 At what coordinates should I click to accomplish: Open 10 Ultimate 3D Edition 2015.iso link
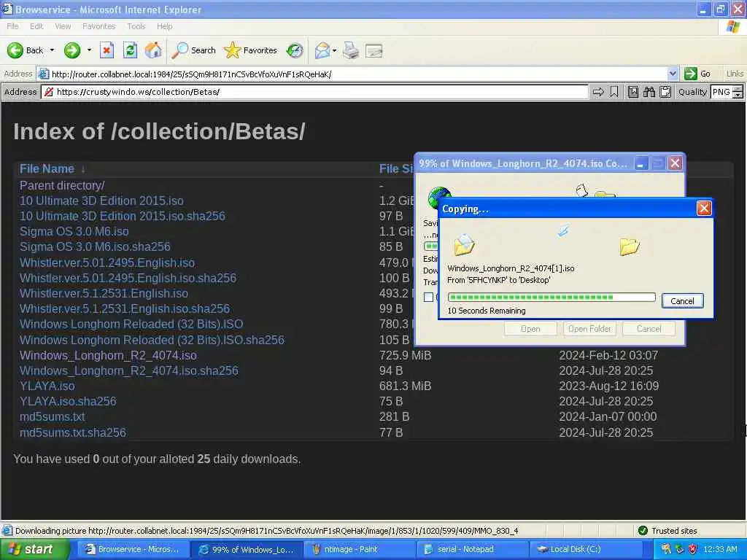tap(101, 201)
